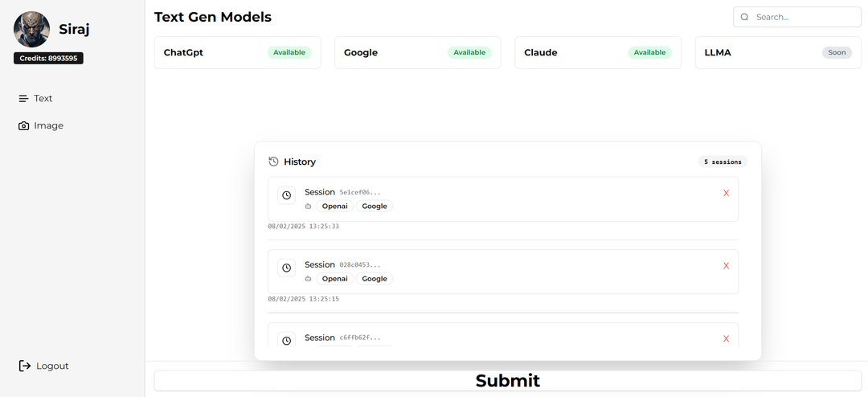Delete session 5e1cef06 with red X
Screen dimensions: 868x397
[x=727, y=193]
